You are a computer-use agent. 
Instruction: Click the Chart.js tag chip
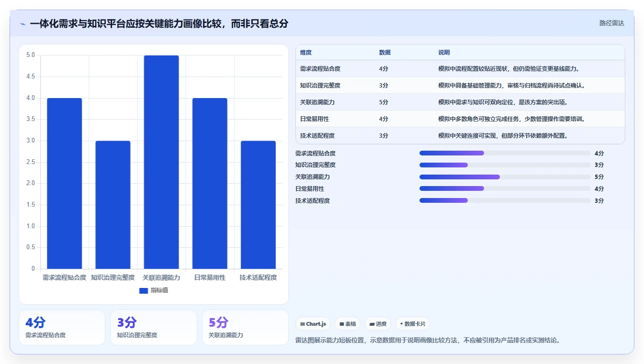coord(313,324)
